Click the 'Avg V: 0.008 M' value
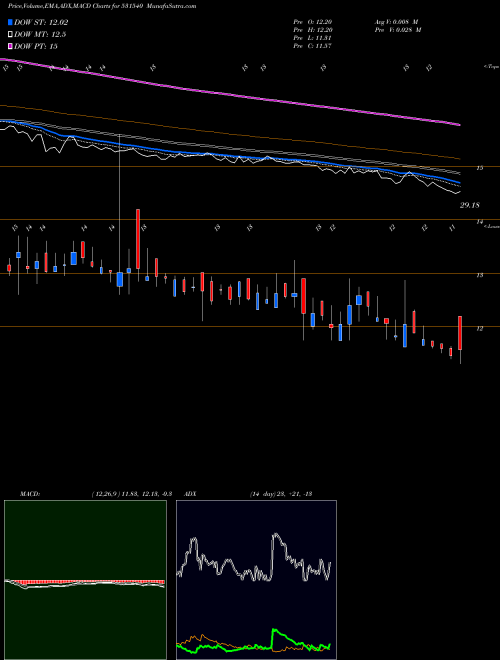 point(396,22)
